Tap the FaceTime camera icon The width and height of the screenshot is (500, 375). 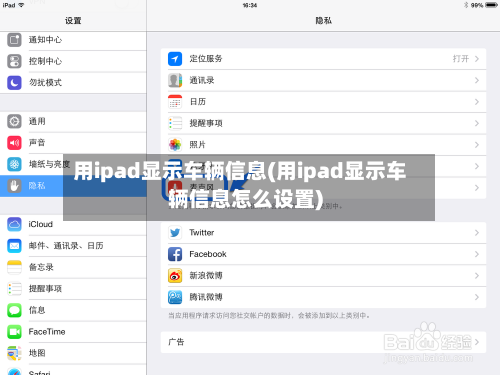pyautogui.click(x=14, y=332)
